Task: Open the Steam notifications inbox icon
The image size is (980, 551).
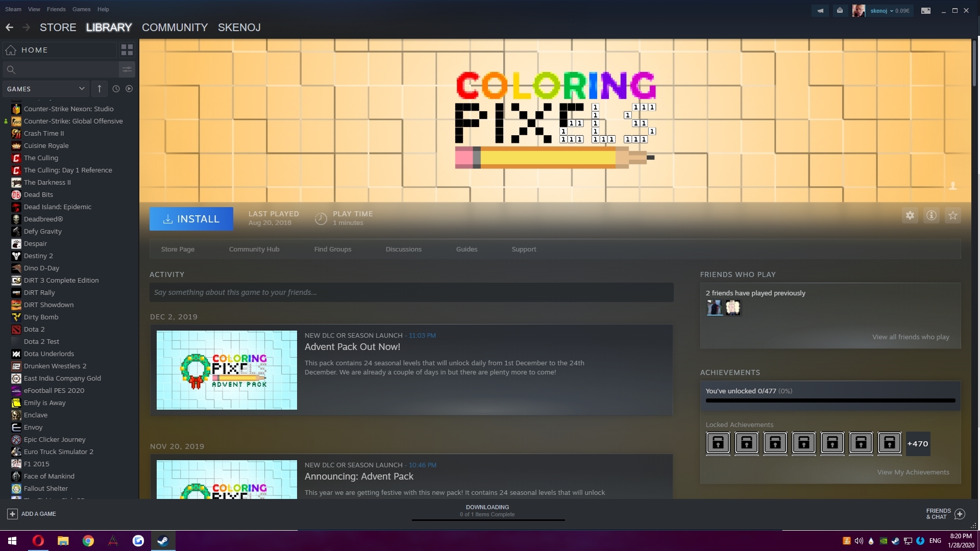Action: click(x=840, y=11)
